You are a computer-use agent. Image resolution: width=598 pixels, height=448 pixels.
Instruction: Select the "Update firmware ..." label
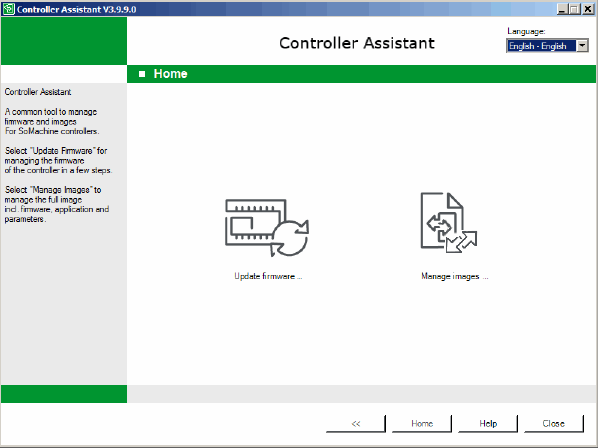click(x=268, y=276)
